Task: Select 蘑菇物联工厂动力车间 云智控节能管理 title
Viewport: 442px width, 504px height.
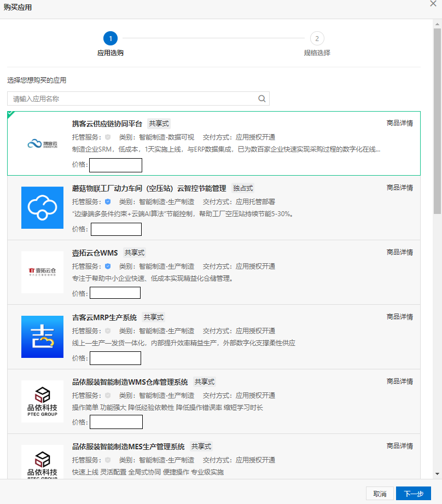Action: 149,188
